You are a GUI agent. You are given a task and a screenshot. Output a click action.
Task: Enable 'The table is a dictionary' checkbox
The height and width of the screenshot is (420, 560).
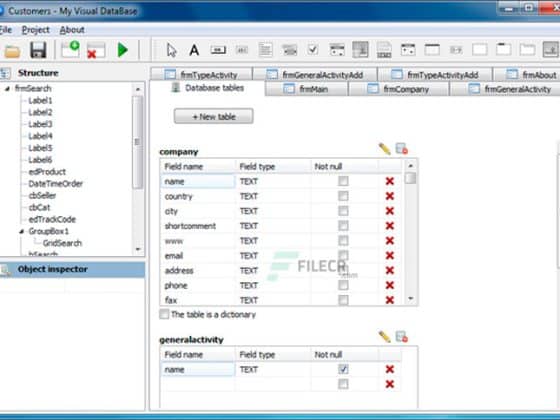(164, 314)
